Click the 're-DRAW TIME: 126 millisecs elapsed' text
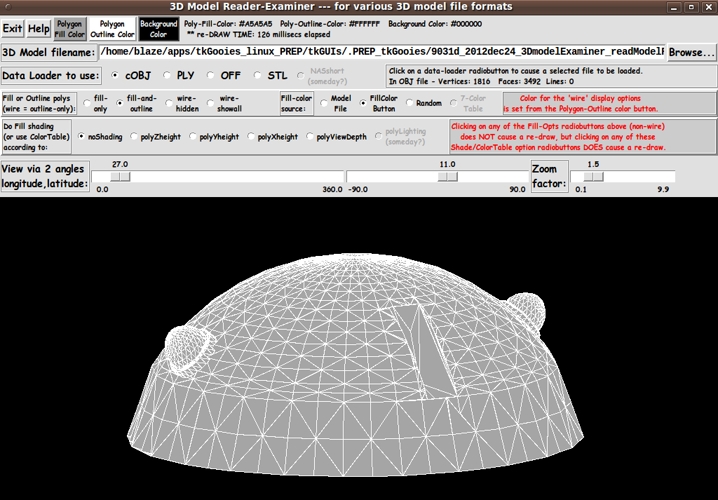The height and width of the screenshot is (500, 718). tap(259, 34)
